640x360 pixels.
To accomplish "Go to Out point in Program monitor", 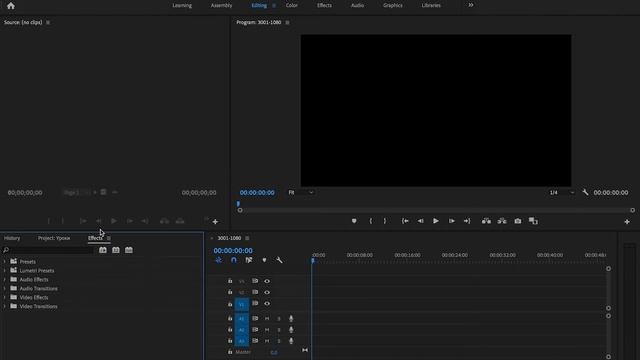I will [x=467, y=221].
